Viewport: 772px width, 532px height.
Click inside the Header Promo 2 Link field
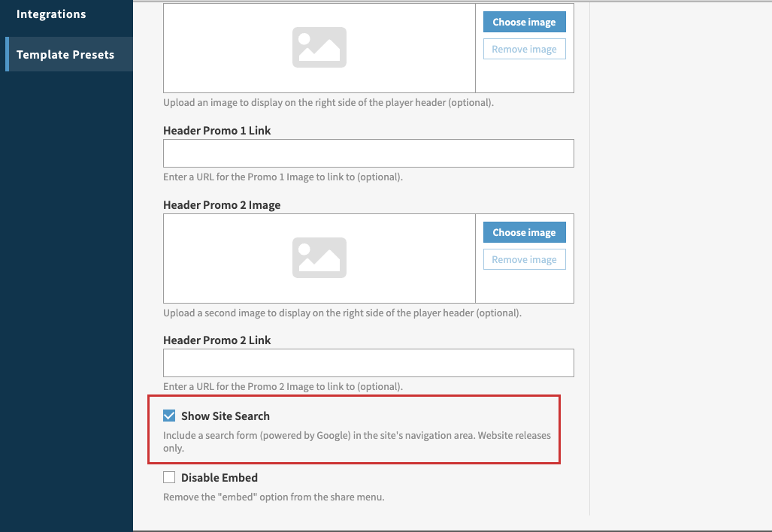(x=368, y=362)
